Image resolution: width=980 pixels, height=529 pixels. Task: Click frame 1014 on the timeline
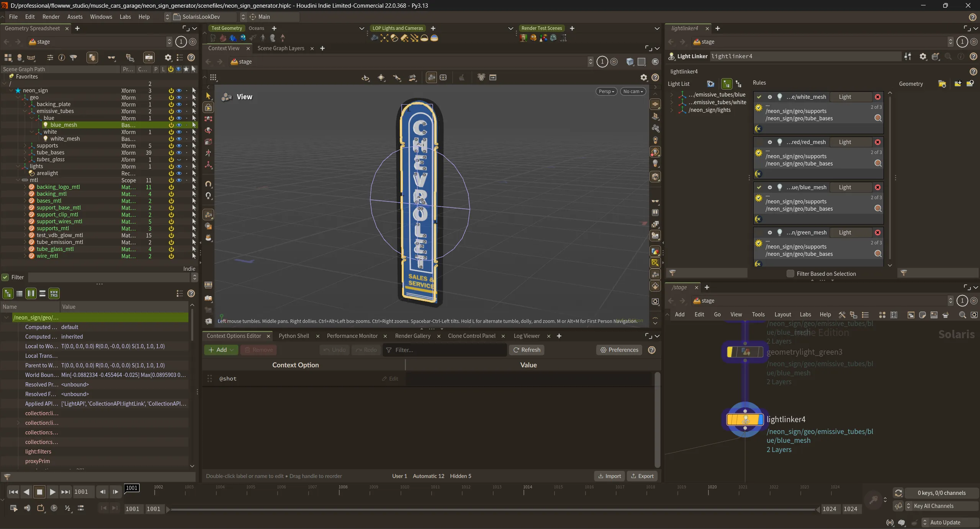[x=527, y=490]
